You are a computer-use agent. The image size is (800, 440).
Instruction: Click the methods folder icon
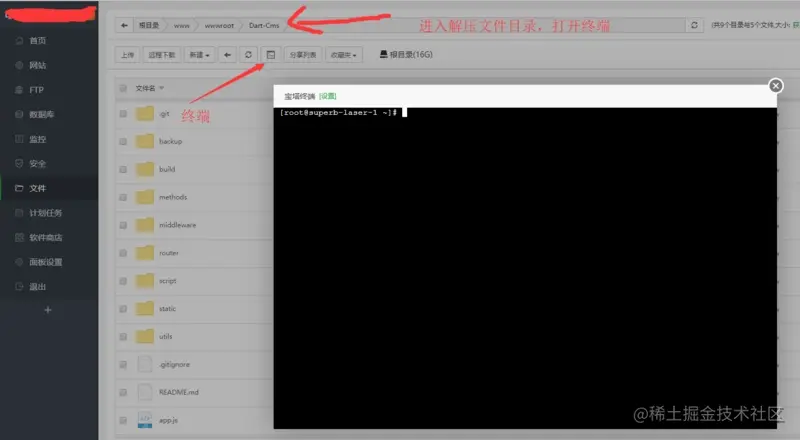tap(145, 197)
